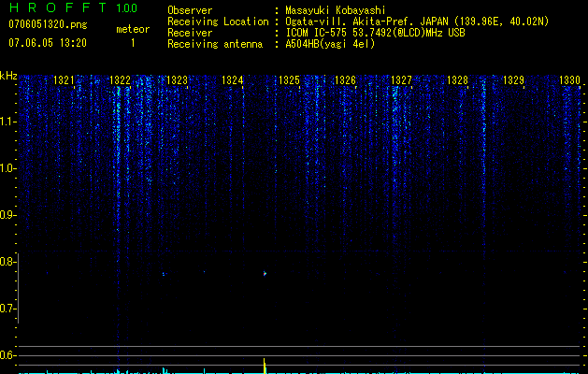Click the 1321 time marker

tap(65, 79)
